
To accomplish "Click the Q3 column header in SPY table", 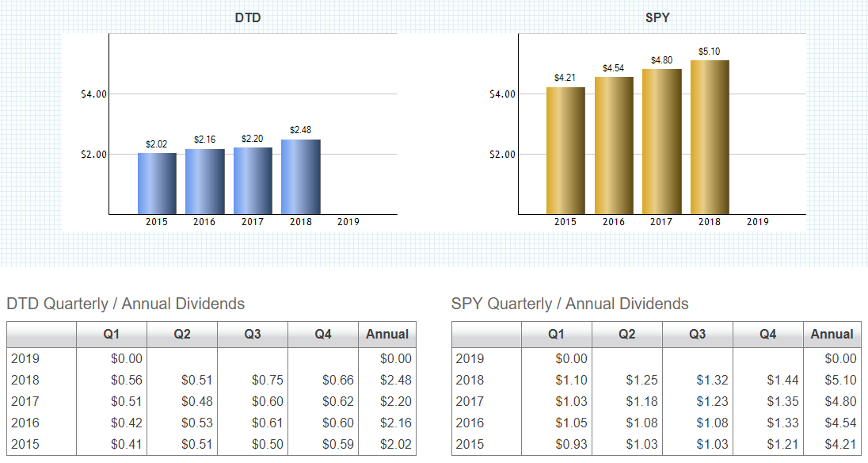I will [697, 335].
